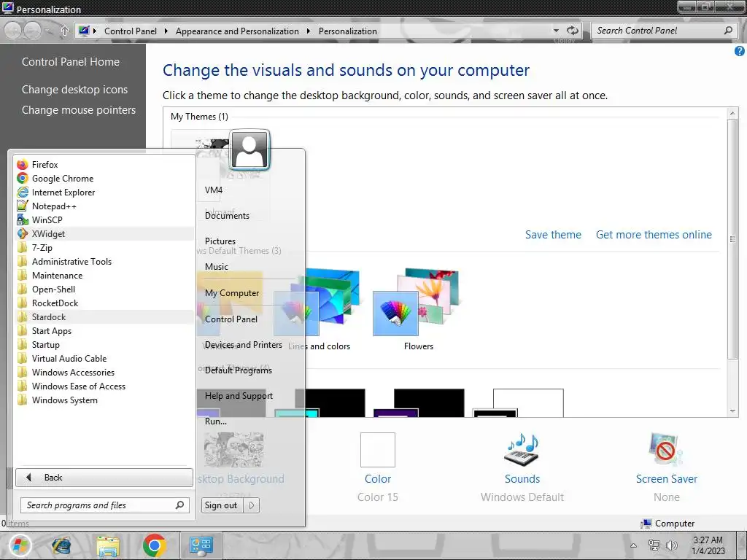Expand the Maintenance folder
The image size is (747, 560).
(x=104, y=275)
